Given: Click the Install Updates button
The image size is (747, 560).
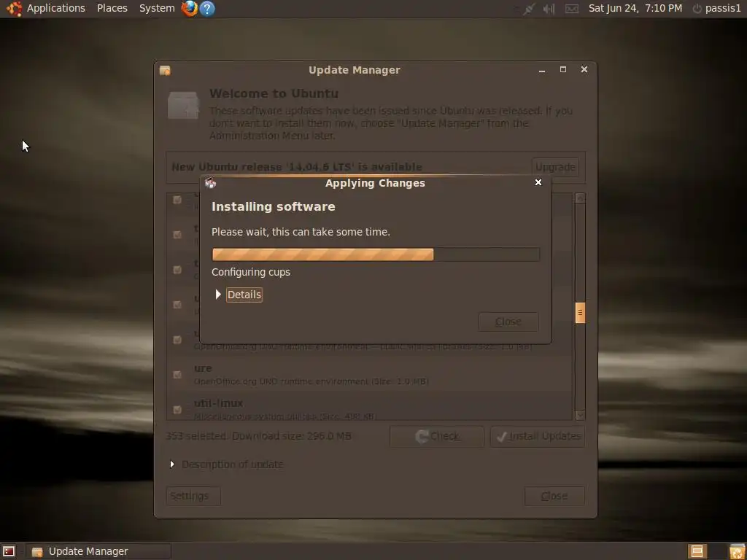Looking at the screenshot, I should [538, 436].
